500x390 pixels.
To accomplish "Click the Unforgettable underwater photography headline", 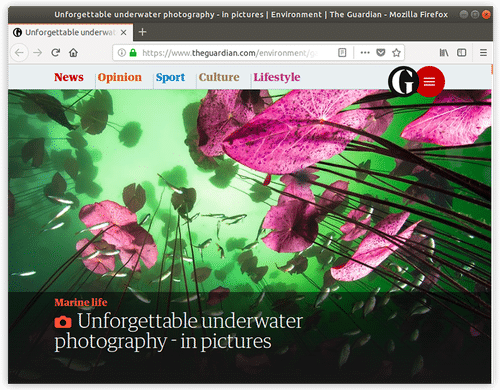I will pos(179,332).
